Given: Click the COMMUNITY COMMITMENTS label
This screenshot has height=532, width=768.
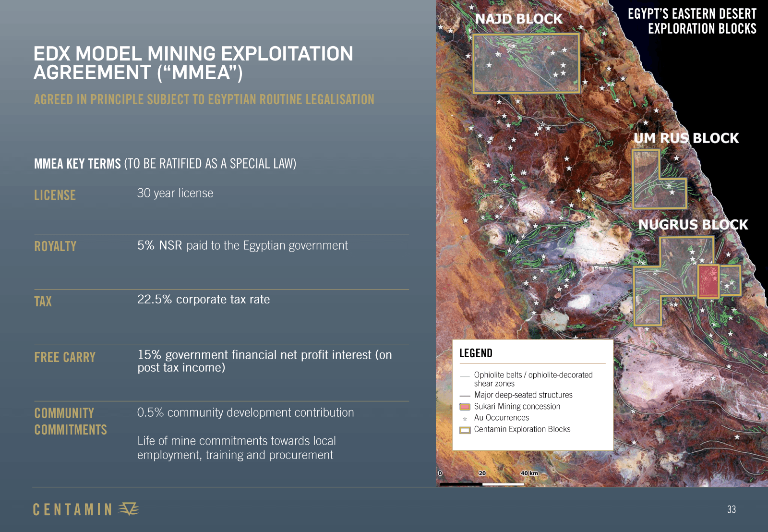Looking at the screenshot, I should pos(71,422).
